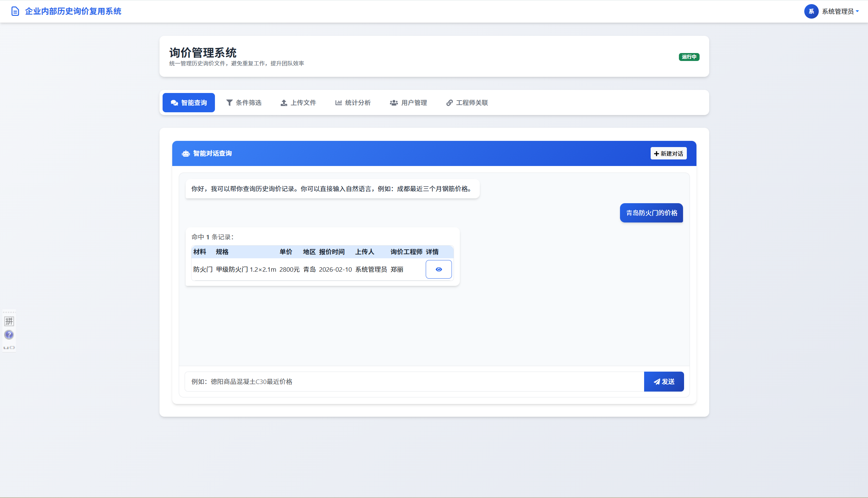Click the 命中 1 条记录 result text
The width and height of the screenshot is (868, 498).
click(213, 237)
